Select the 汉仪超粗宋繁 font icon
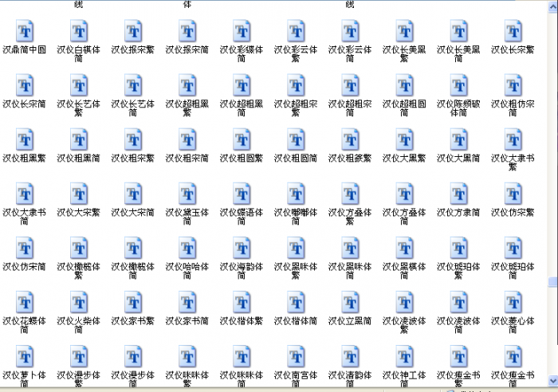The image size is (558, 392). coord(296,86)
